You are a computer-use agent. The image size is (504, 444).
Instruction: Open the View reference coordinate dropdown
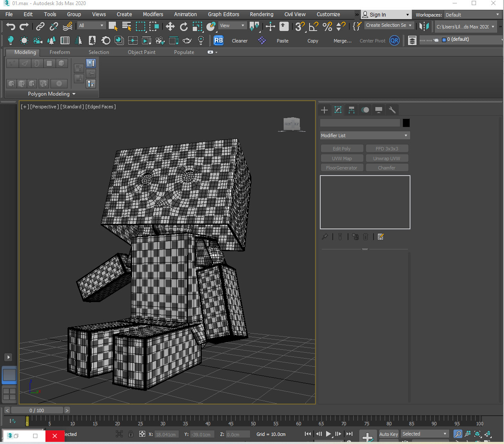click(x=232, y=26)
